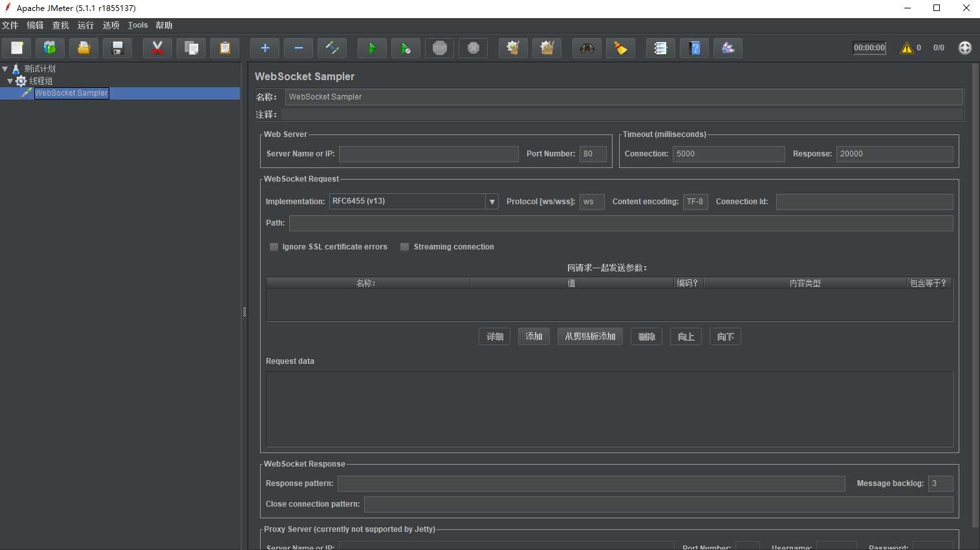Click the 内容类型 column header

[805, 283]
